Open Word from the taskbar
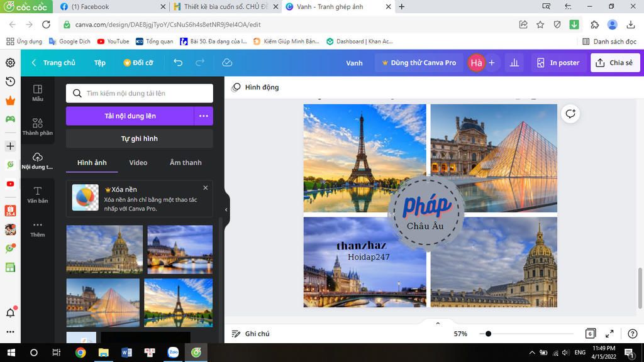 coord(126,353)
